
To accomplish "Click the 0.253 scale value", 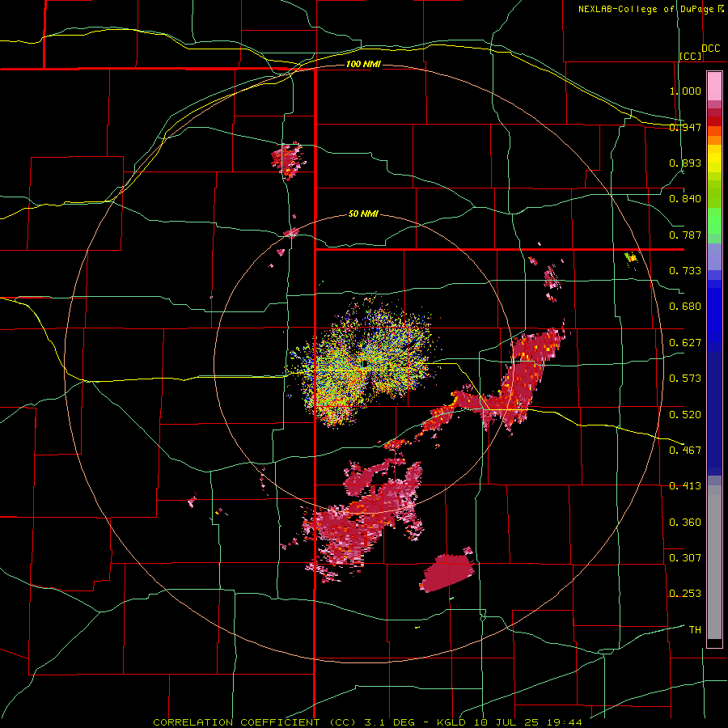I will [x=685, y=594].
